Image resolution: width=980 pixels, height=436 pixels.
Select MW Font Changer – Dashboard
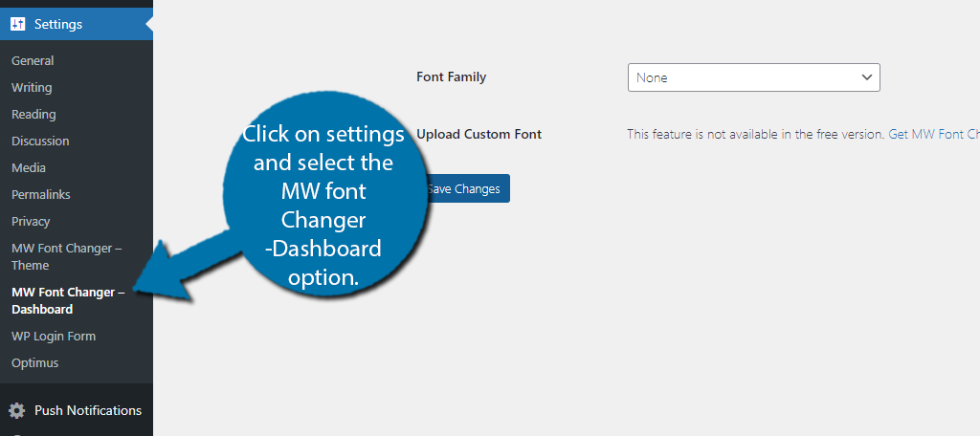tap(68, 300)
